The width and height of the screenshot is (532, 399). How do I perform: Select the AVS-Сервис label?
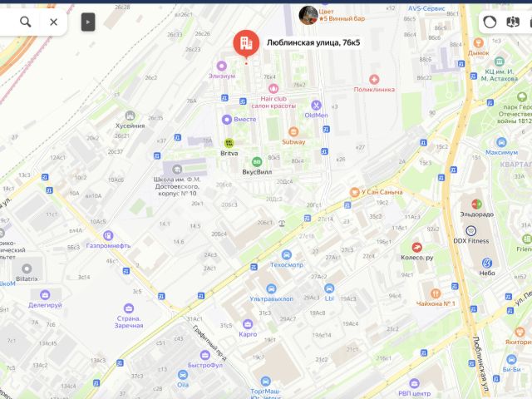click(x=426, y=8)
